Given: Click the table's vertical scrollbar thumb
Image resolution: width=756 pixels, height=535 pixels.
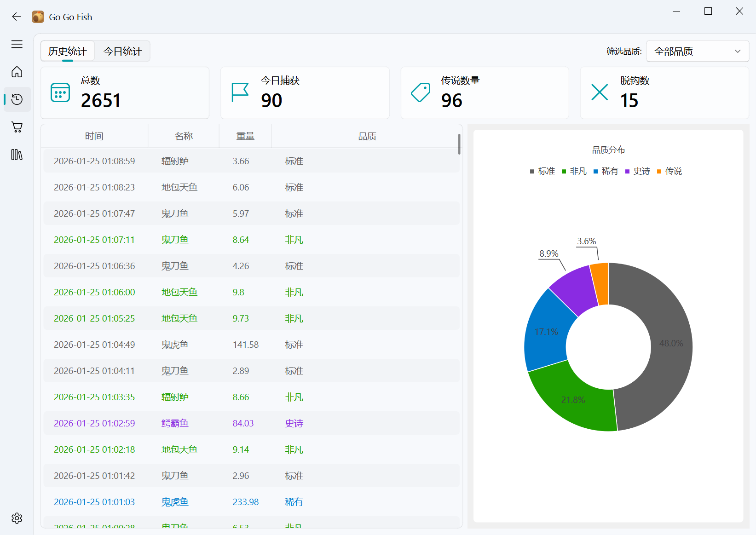Looking at the screenshot, I should pyautogui.click(x=459, y=144).
